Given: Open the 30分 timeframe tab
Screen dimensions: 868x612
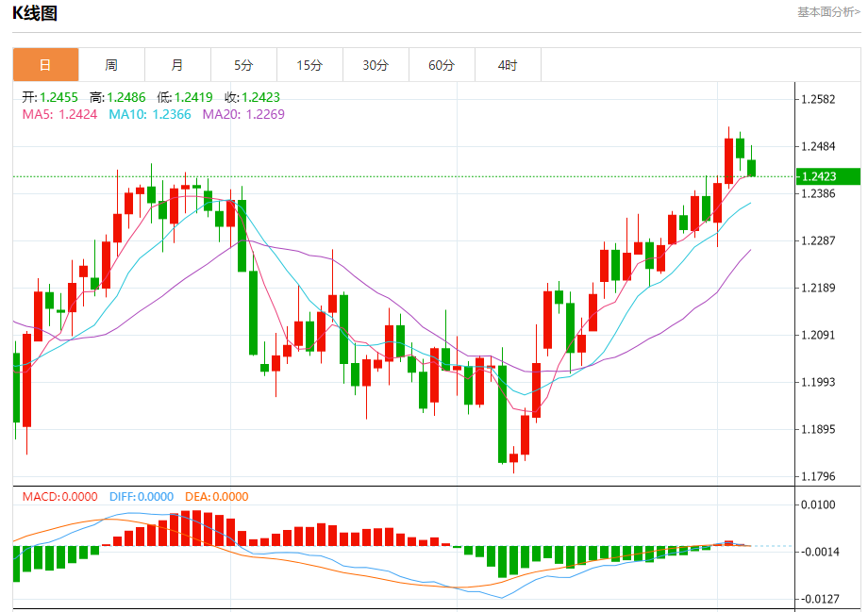Looking at the screenshot, I should [x=376, y=65].
